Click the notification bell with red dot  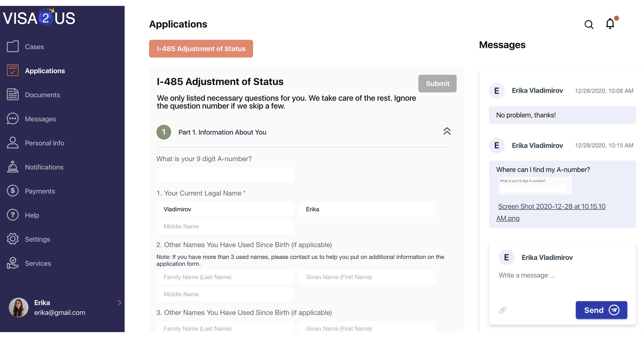[610, 24]
